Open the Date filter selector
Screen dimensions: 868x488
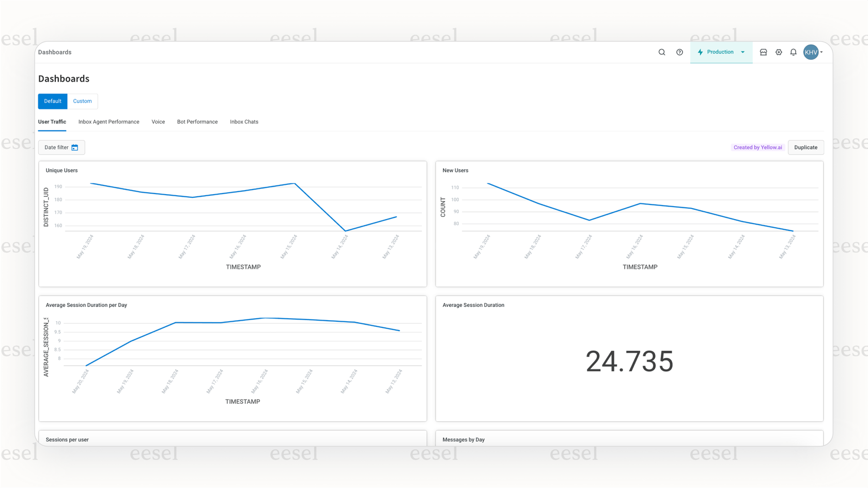61,147
